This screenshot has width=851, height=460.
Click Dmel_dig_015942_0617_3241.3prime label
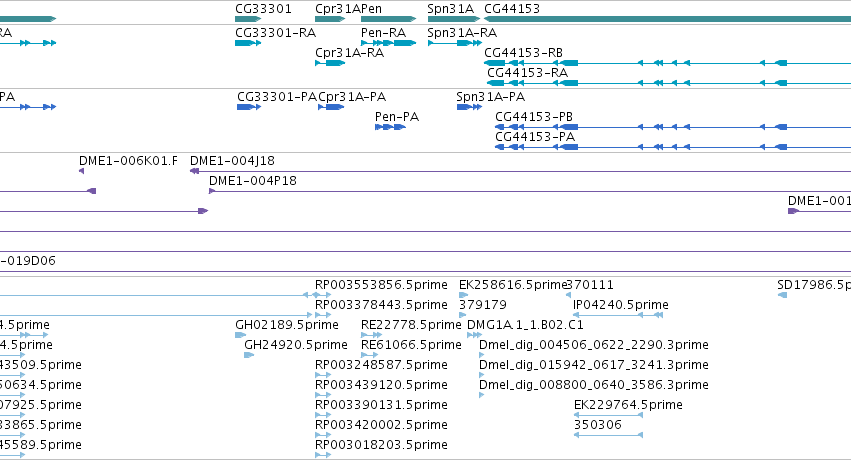(594, 365)
